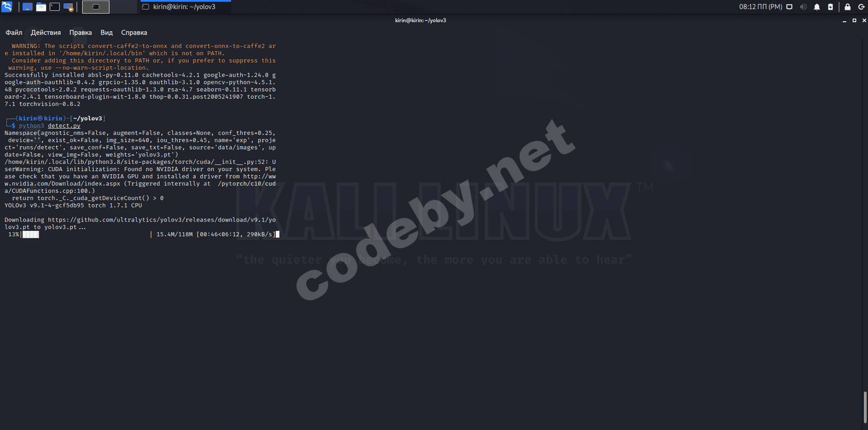868x430 pixels.
Task: Click the yolov3 download progress bar
Action: click(x=86, y=235)
